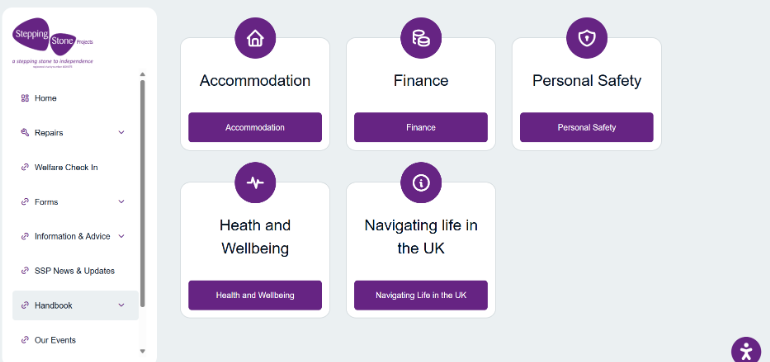Open the Health and Wellbeing button
The image size is (770, 362).
pyautogui.click(x=255, y=295)
